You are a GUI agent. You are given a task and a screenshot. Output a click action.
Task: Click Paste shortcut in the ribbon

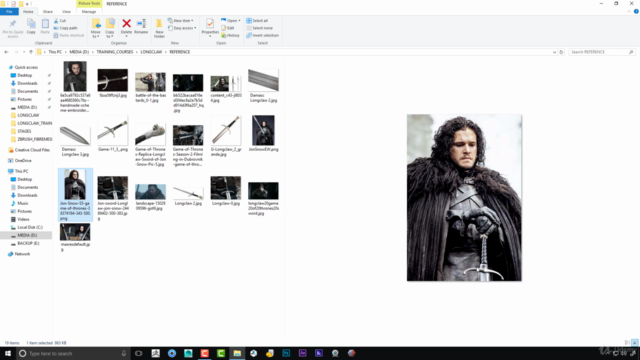click(69, 35)
